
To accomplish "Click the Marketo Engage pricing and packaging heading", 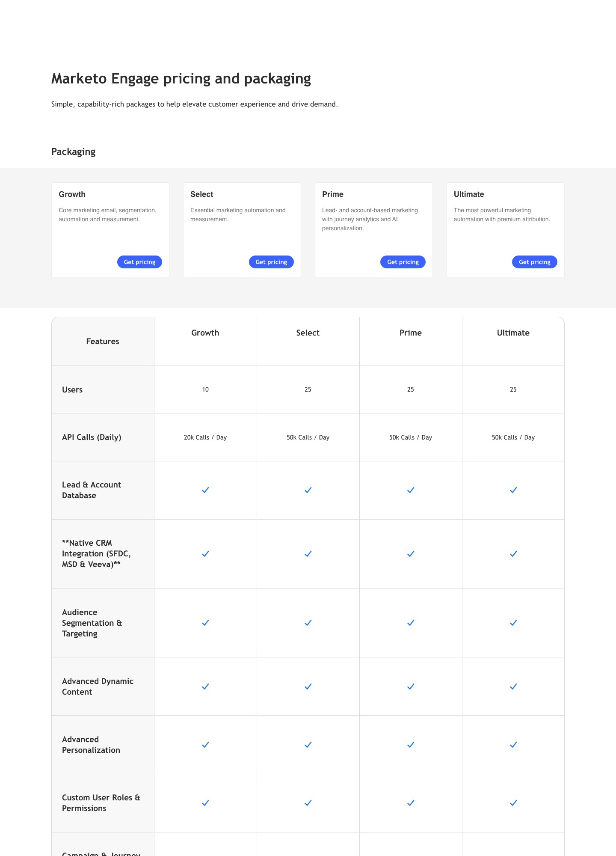I will [x=181, y=79].
